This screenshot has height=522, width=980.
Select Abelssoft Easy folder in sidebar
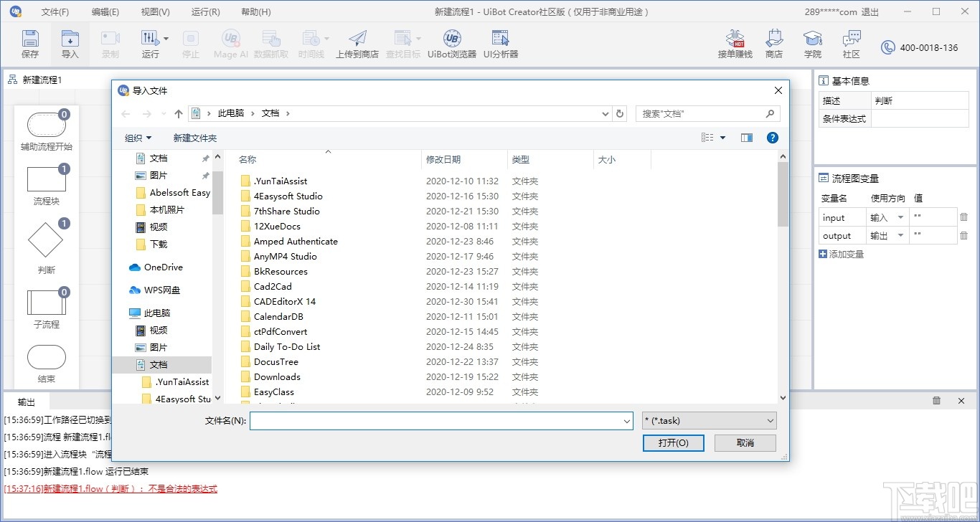click(173, 192)
